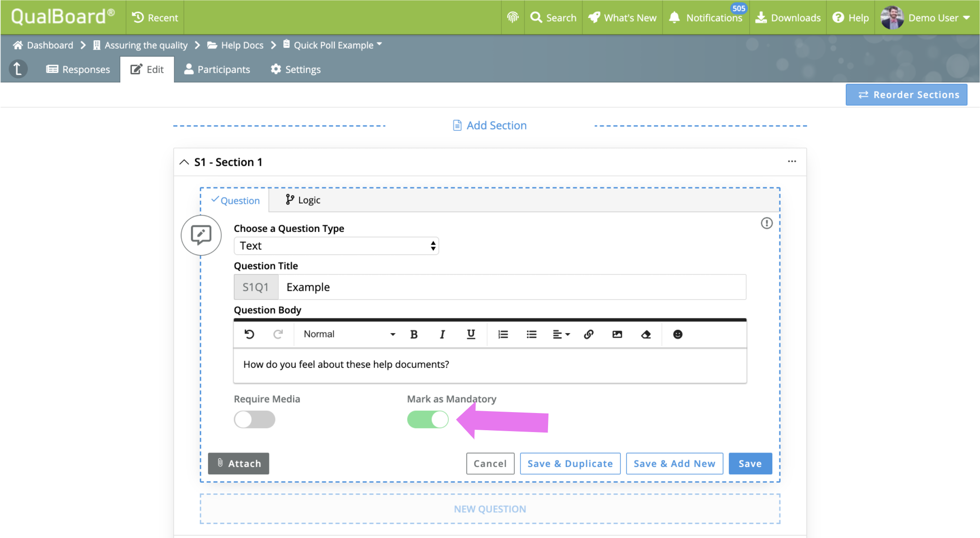The image size is (980, 538).
Task: Disable the Mark as Mandatory toggle
Action: (428, 420)
